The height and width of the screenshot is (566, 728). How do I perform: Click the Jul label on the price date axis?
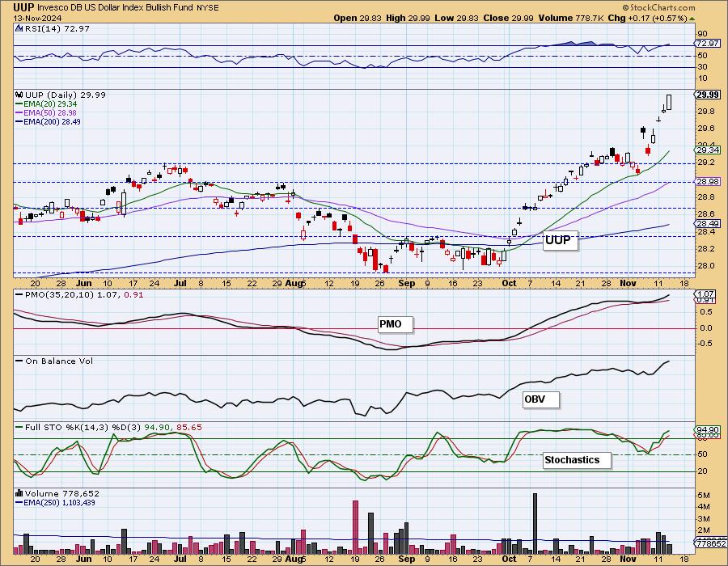[180, 283]
